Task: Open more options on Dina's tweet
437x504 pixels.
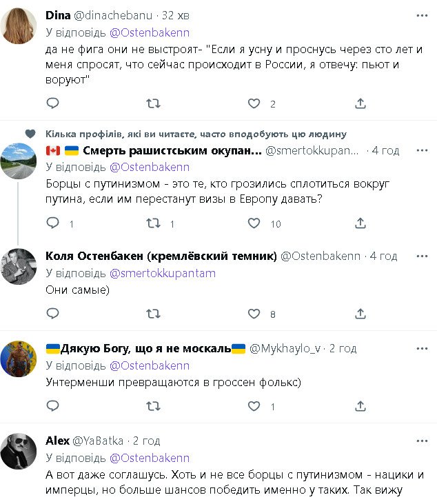Action: point(420,14)
